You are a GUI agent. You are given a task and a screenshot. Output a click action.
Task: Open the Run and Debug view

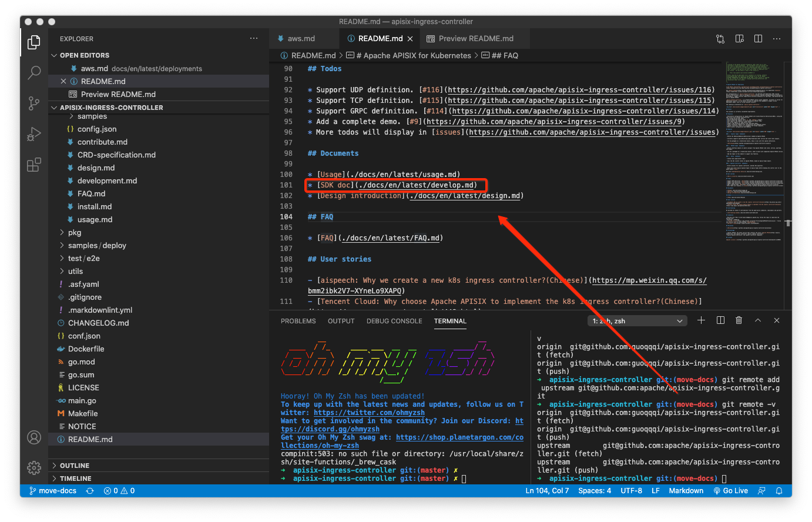[34, 134]
